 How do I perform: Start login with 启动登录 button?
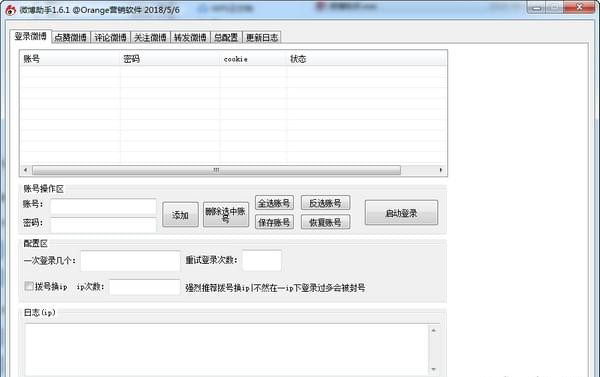(x=401, y=213)
